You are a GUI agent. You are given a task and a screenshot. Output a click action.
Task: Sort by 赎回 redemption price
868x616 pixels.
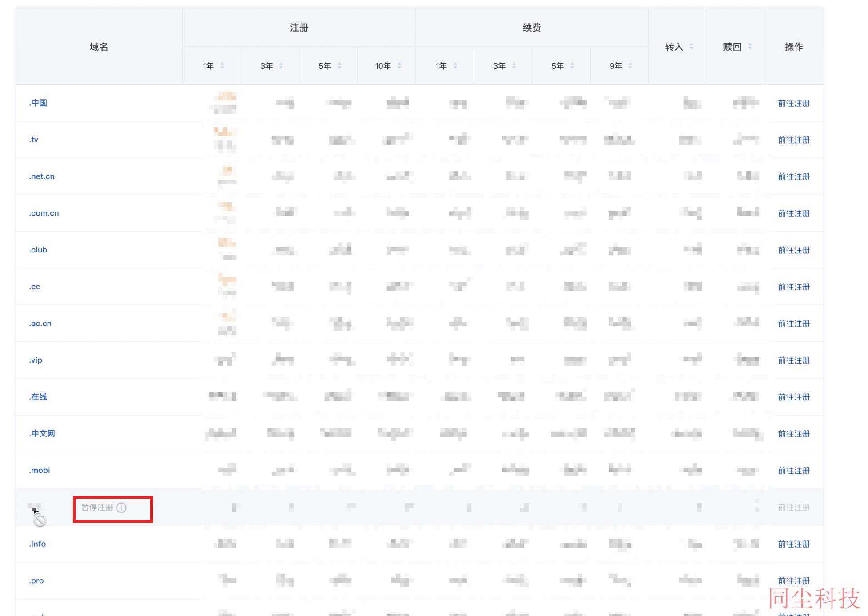coord(750,46)
